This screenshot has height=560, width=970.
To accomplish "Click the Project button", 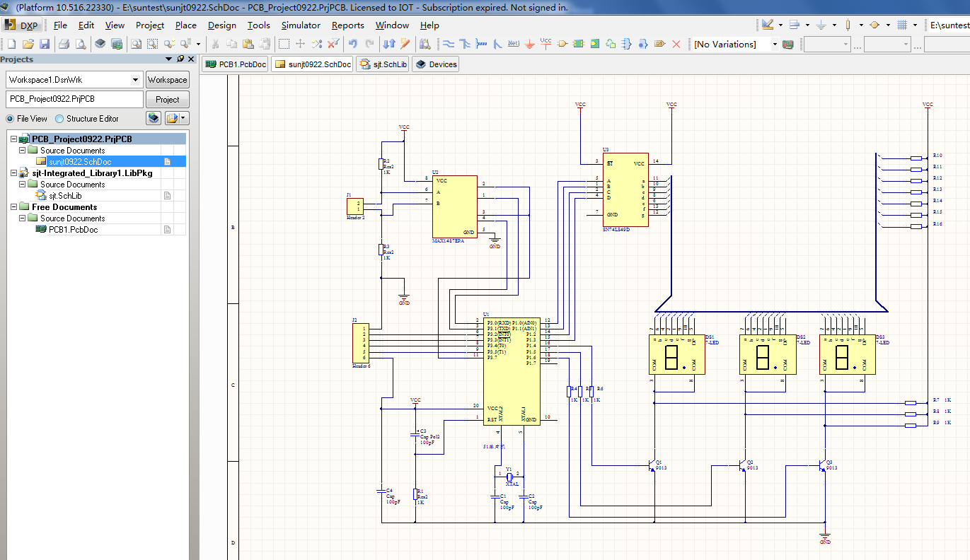I will [167, 100].
